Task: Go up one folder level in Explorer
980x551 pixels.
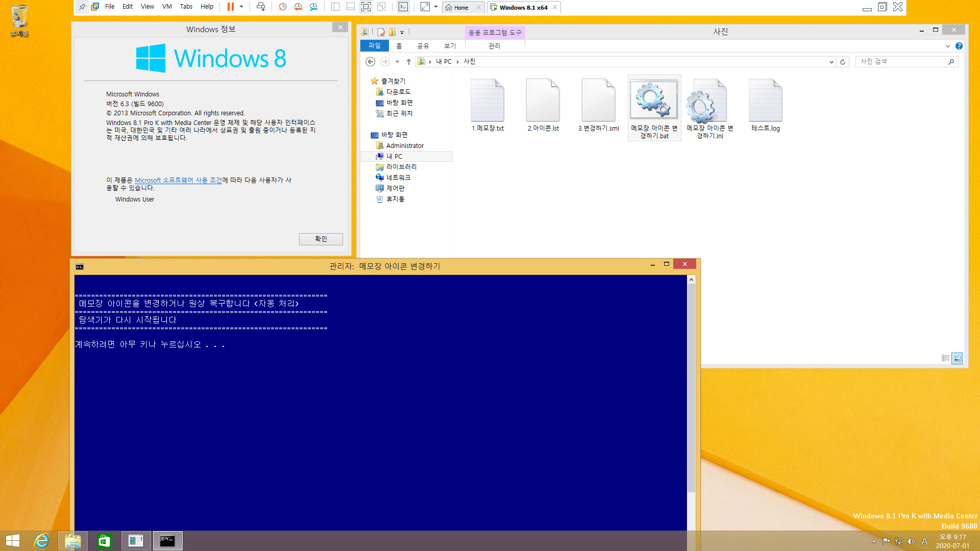Action: coord(408,62)
